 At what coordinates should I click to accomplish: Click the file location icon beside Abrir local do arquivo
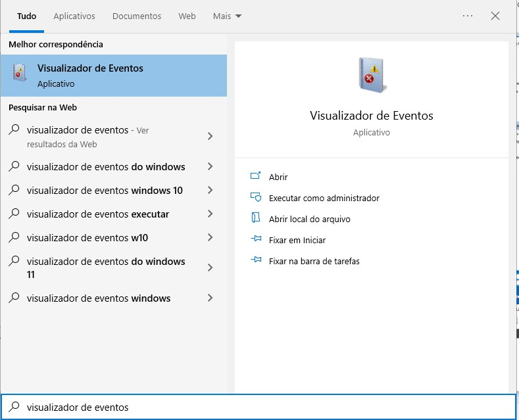(x=255, y=218)
